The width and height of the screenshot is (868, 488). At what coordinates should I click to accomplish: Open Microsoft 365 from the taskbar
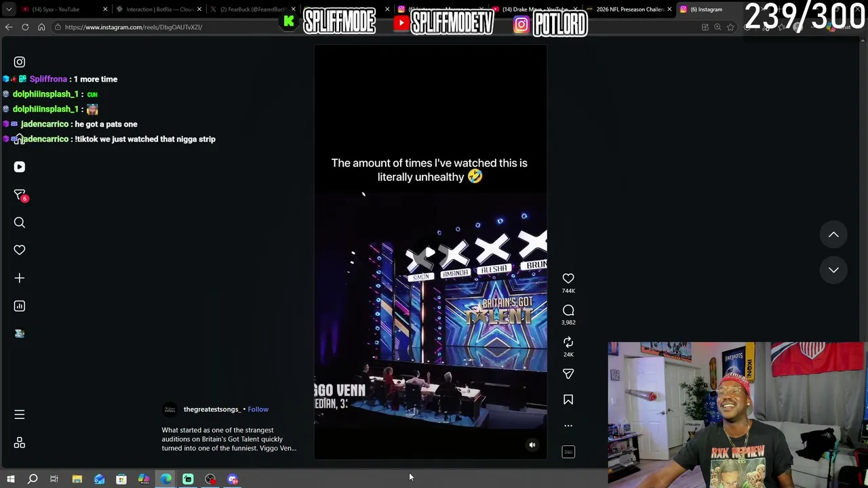144,479
